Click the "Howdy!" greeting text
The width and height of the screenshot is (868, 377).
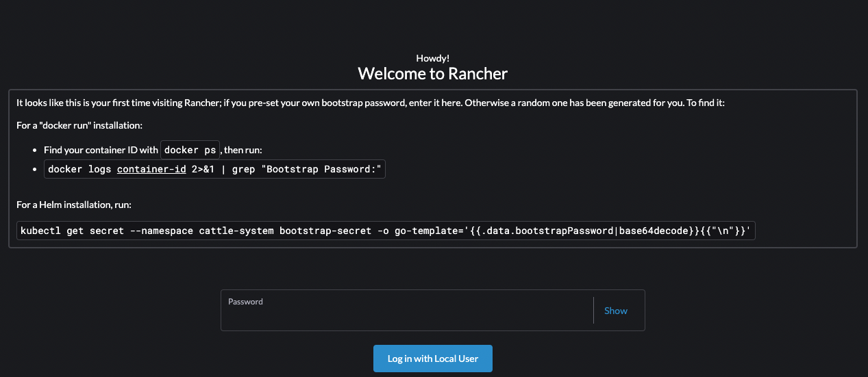tap(433, 58)
